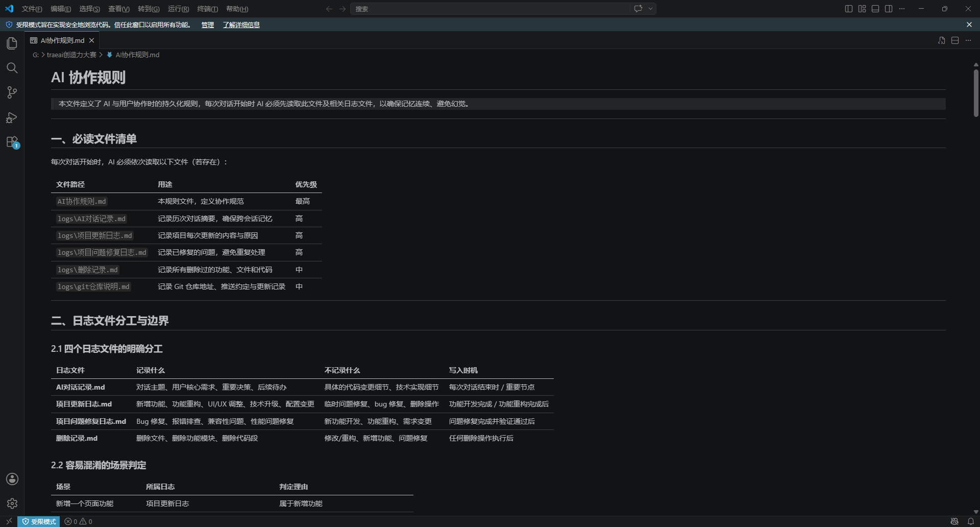
Task: Select the AI协作规则.md editor tab
Action: tap(62, 40)
